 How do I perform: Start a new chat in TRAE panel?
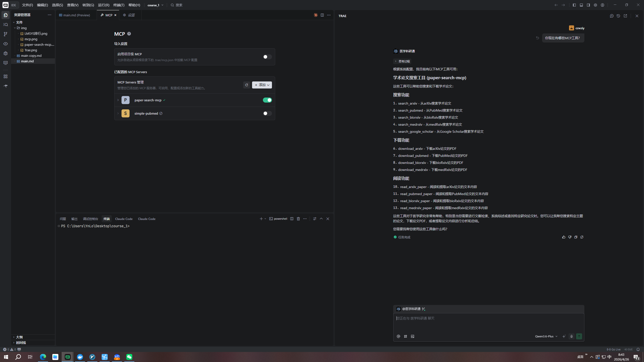pyautogui.click(x=612, y=16)
